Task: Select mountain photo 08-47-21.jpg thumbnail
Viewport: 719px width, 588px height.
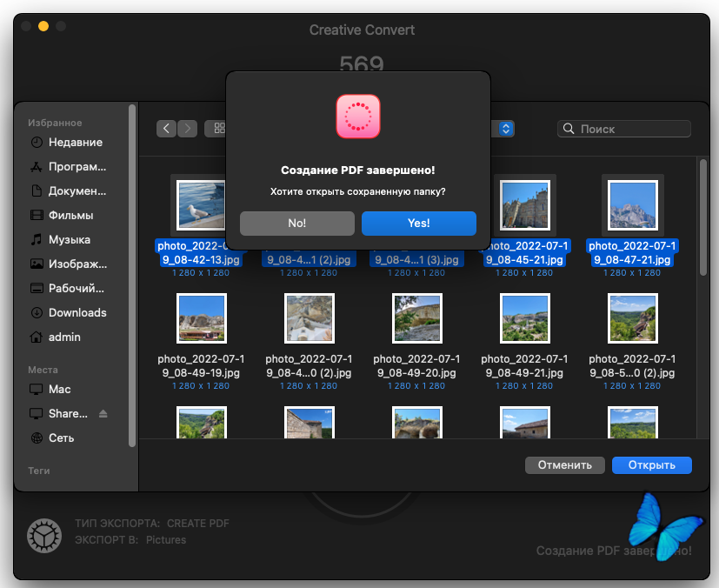Action: click(x=633, y=205)
